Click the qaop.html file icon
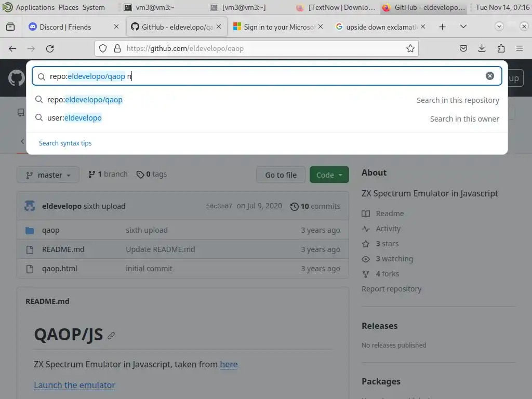532x399 pixels. (x=30, y=269)
